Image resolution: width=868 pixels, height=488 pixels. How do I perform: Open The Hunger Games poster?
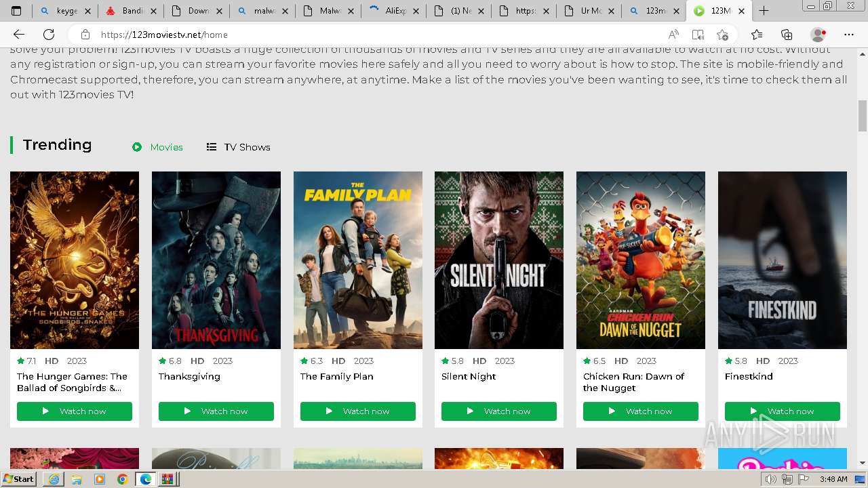click(x=75, y=260)
